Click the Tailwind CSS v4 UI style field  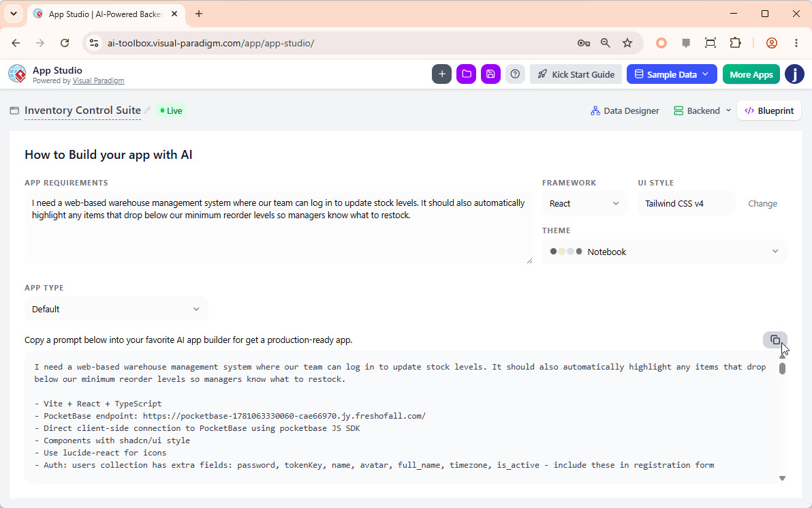click(686, 204)
